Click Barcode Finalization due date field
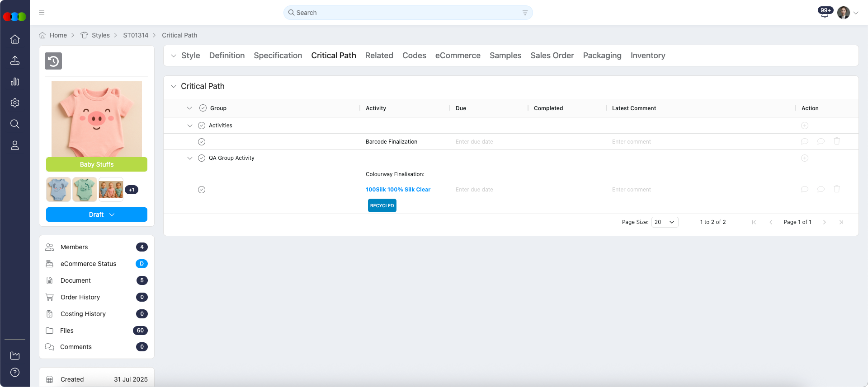This screenshot has height=387, width=868. pyautogui.click(x=474, y=142)
